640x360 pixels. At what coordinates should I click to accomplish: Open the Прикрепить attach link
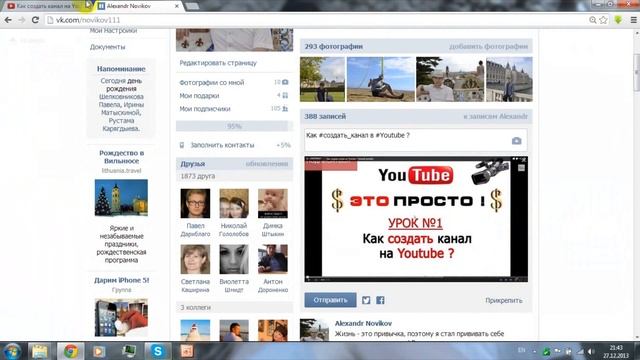(504, 300)
